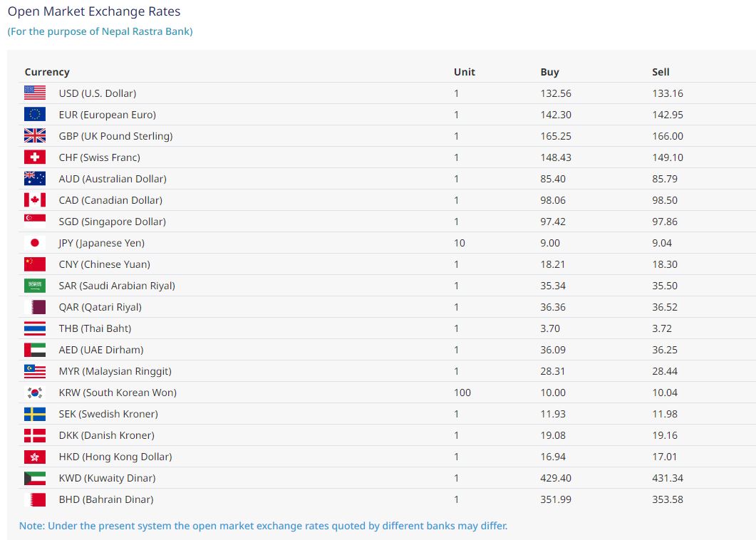Click the Australian flag icon

click(x=35, y=178)
